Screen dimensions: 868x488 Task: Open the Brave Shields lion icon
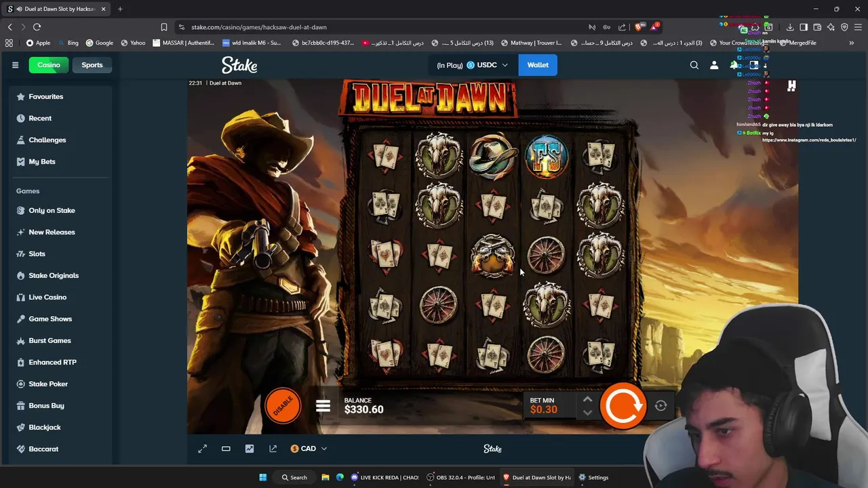pyautogui.click(x=638, y=27)
